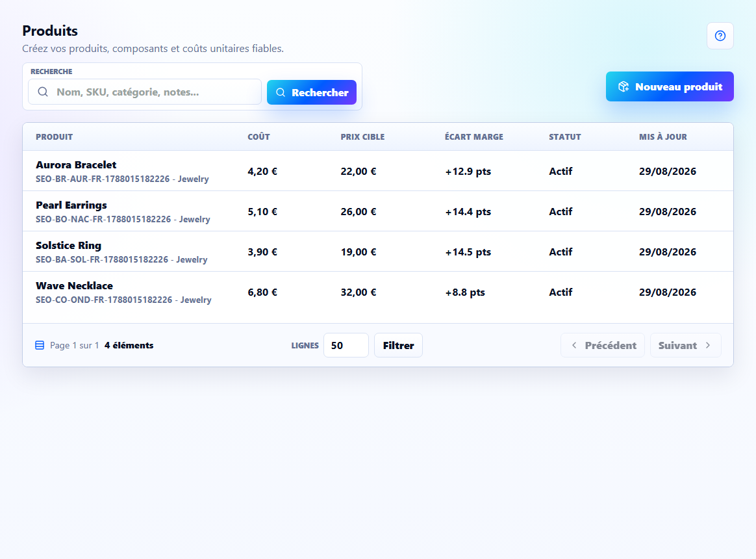Image resolution: width=756 pixels, height=559 pixels.
Task: Apply rows setting with Filtrer button
Action: [398, 345]
